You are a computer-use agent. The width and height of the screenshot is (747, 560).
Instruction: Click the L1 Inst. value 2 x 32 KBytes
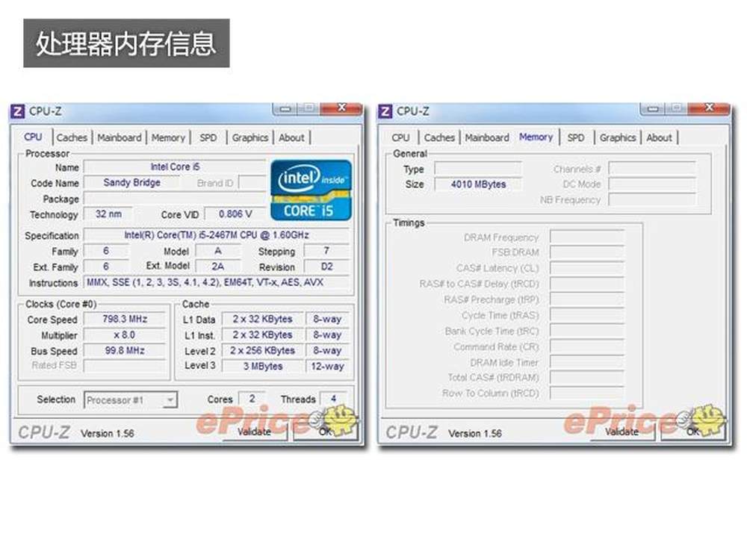262,335
